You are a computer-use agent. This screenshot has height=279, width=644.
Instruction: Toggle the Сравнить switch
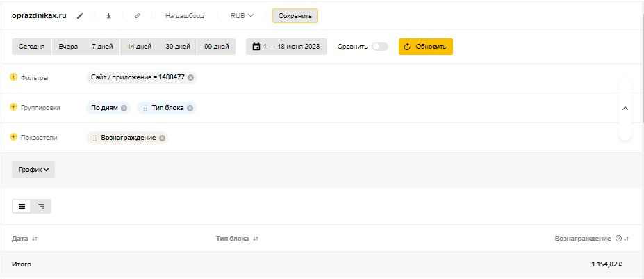point(379,47)
